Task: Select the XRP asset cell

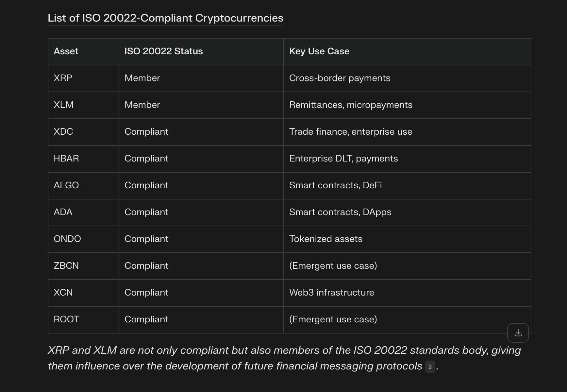Action: [83, 78]
